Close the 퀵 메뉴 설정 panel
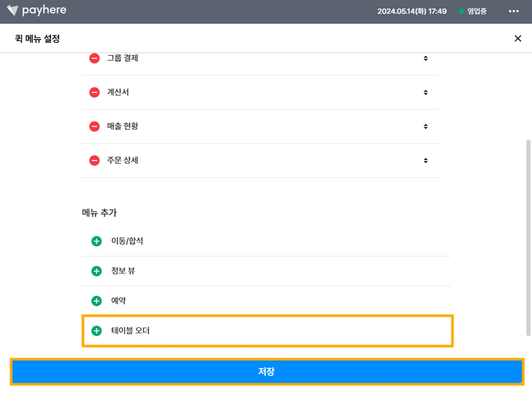The image size is (532, 399). pos(518,39)
